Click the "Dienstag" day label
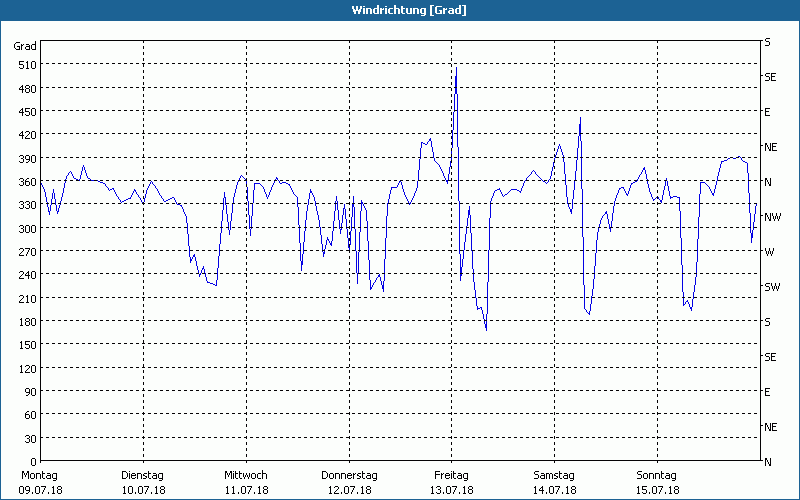Screen dimensions: 800x500 click(142, 476)
